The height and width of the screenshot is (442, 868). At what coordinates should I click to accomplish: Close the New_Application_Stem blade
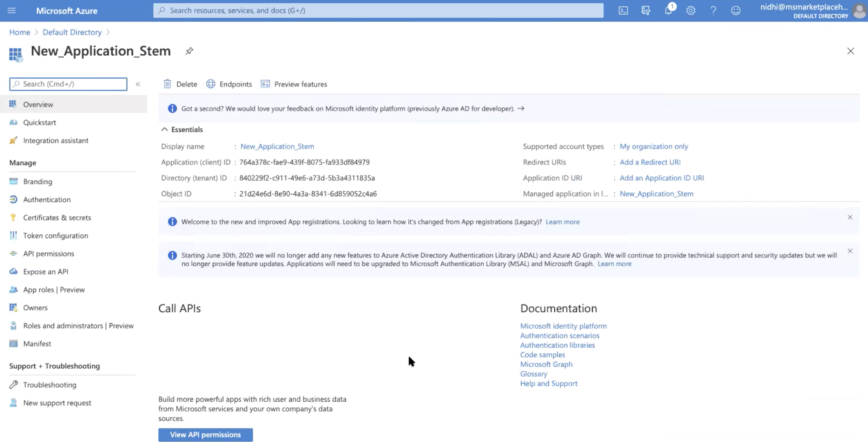(x=851, y=51)
